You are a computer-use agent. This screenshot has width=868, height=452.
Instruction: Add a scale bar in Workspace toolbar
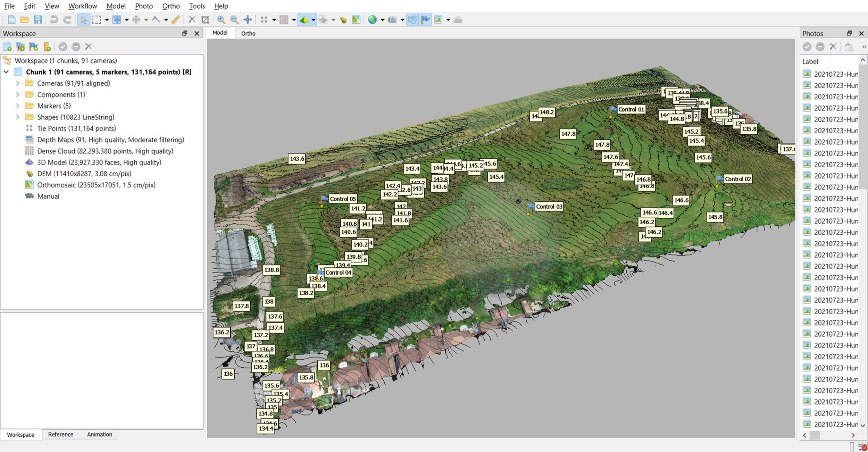point(47,47)
